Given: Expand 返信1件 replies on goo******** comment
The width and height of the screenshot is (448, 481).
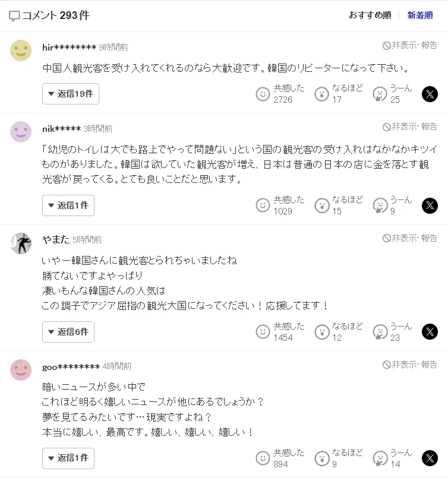Looking at the screenshot, I should pyautogui.click(x=68, y=458).
